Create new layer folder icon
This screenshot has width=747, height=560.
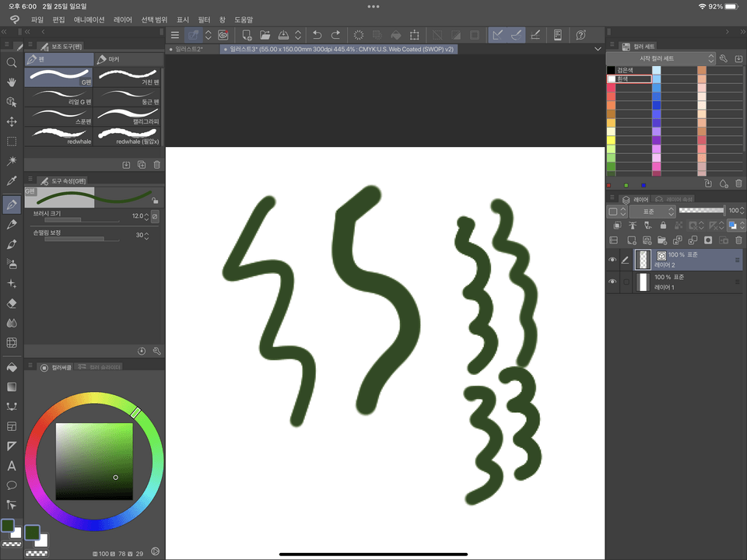point(661,240)
